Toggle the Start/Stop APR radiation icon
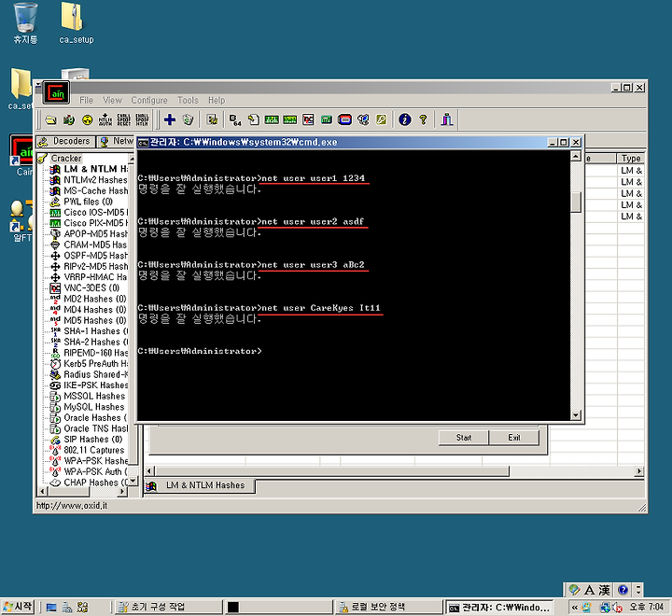672x616 pixels. coord(88,120)
